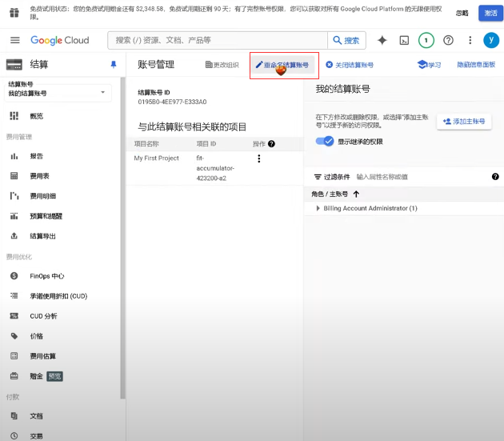Unpin the 结算 product pin icon
The height and width of the screenshot is (441, 504).
pos(114,64)
